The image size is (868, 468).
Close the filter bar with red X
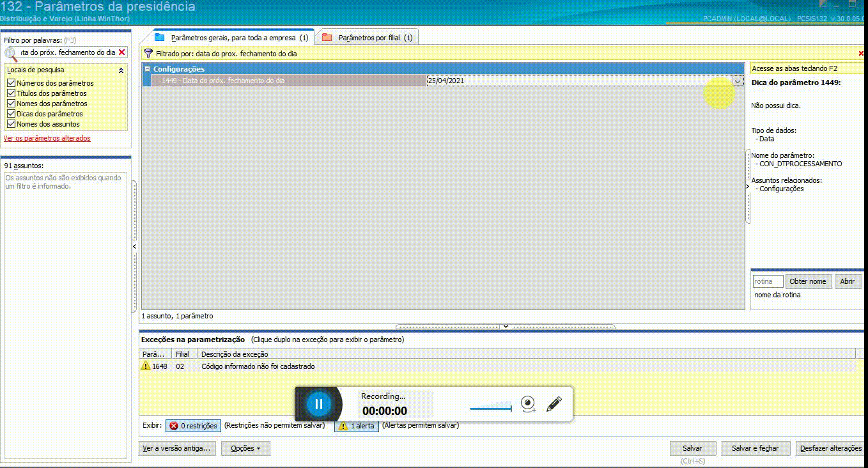click(862, 54)
